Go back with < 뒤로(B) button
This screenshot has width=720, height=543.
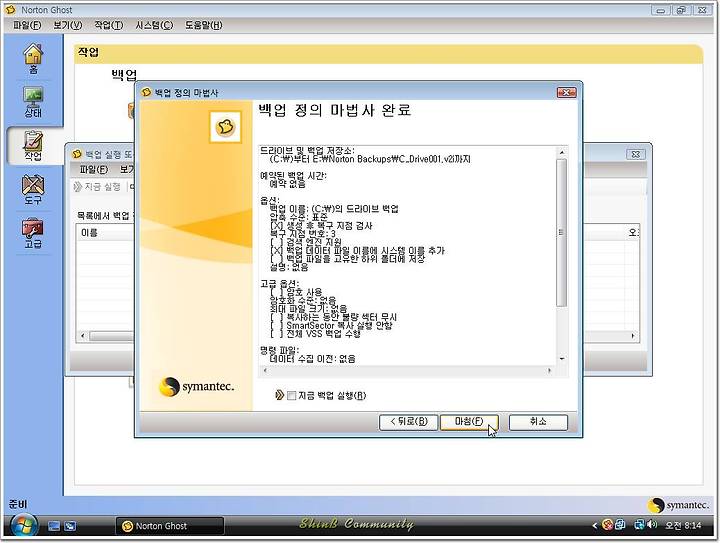408,422
